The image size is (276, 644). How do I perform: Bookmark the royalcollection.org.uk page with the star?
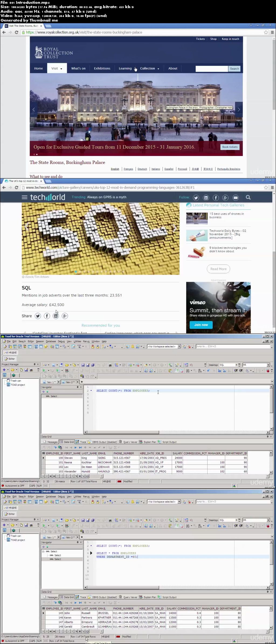266,32
